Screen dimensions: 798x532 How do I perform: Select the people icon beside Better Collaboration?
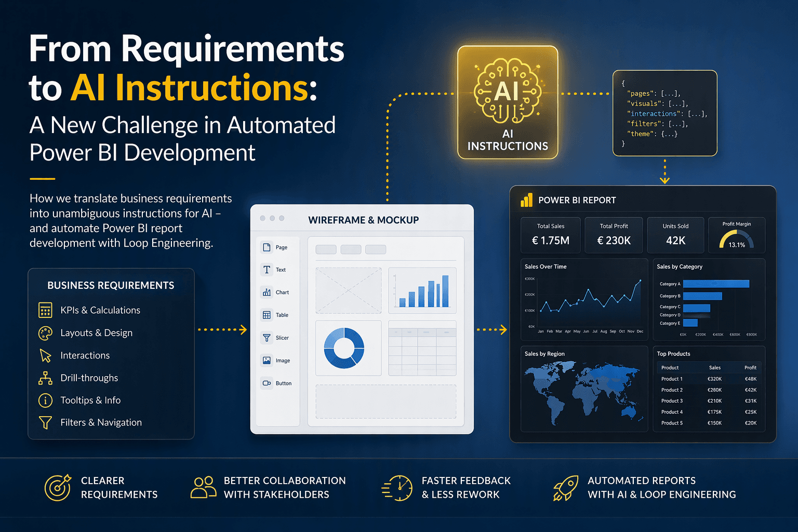coord(204,487)
